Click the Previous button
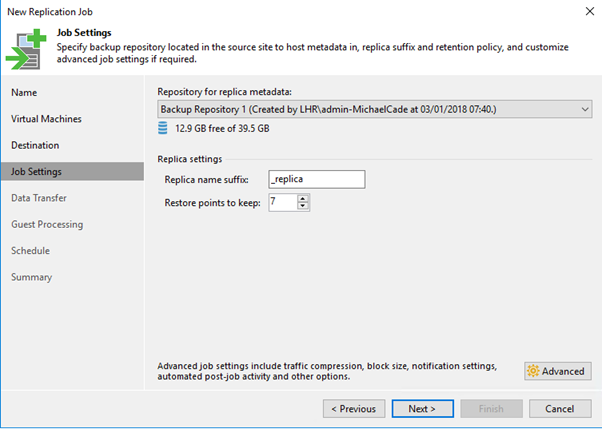Screen dimensions: 602x429 coord(354,409)
